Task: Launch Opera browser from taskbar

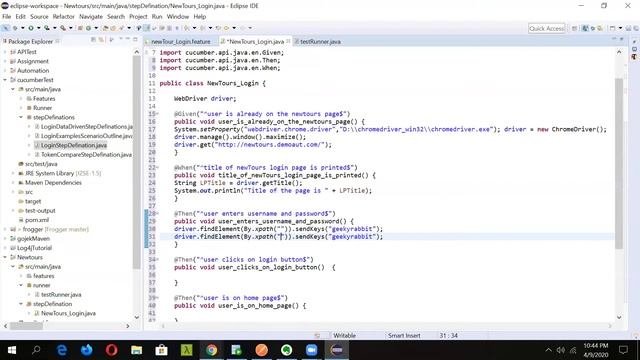Action: pos(111,350)
